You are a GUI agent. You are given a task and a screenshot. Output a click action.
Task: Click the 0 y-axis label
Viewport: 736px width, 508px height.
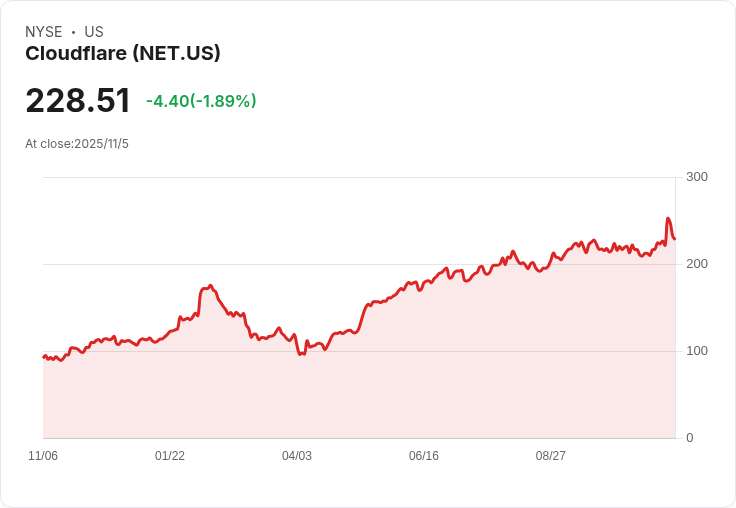tap(690, 438)
